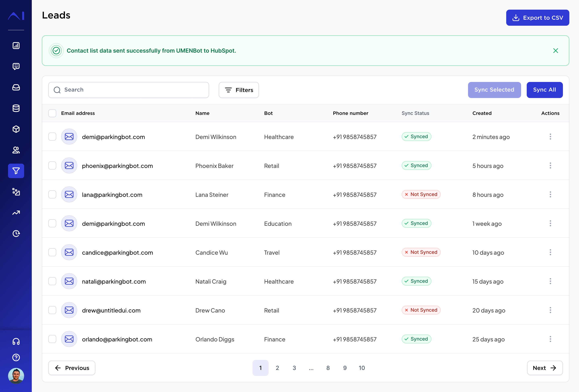Screen dimensions: 579x392
Task: Click the Previous page button
Action: coord(72,368)
